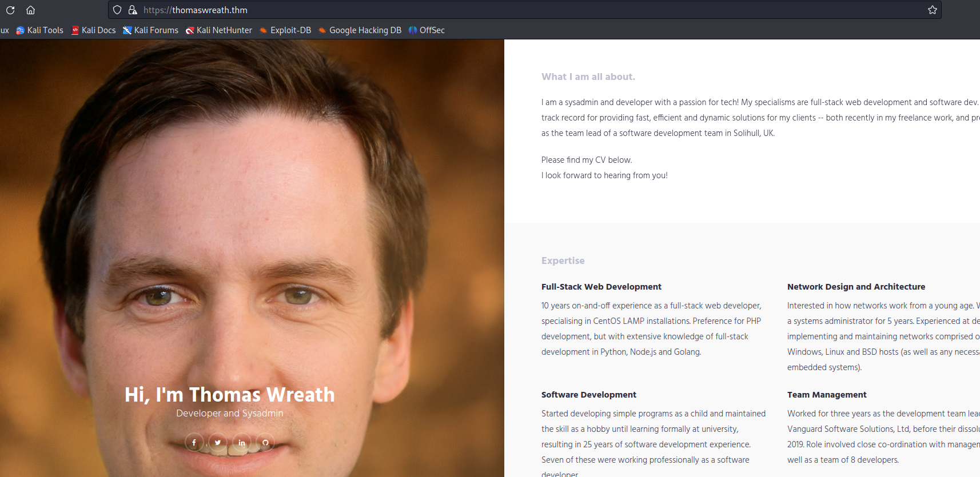Focus the address bar showing thomaswreath.thm
Screen dimensions: 980x477
coord(525,10)
